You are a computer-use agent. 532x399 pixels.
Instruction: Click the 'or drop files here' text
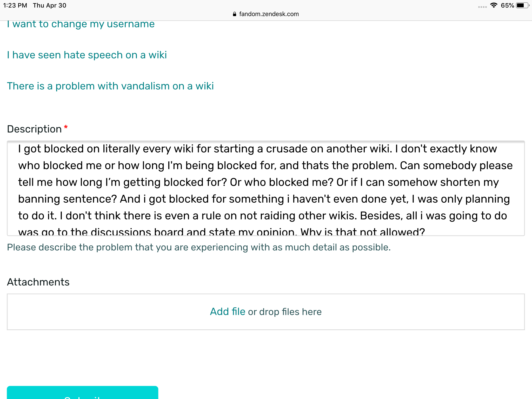[x=285, y=312]
